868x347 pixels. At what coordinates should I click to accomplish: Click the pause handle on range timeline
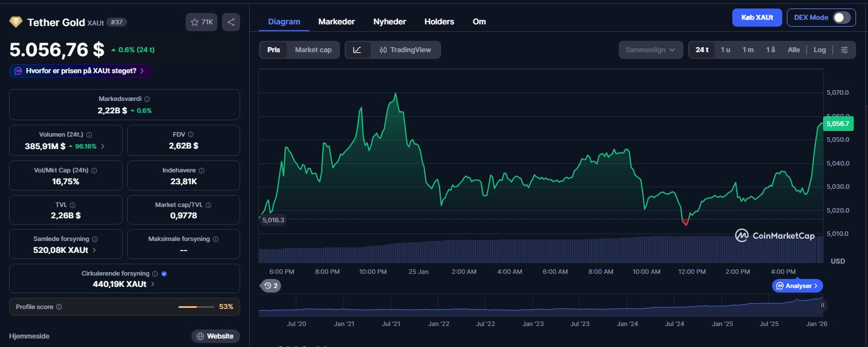(x=822, y=305)
